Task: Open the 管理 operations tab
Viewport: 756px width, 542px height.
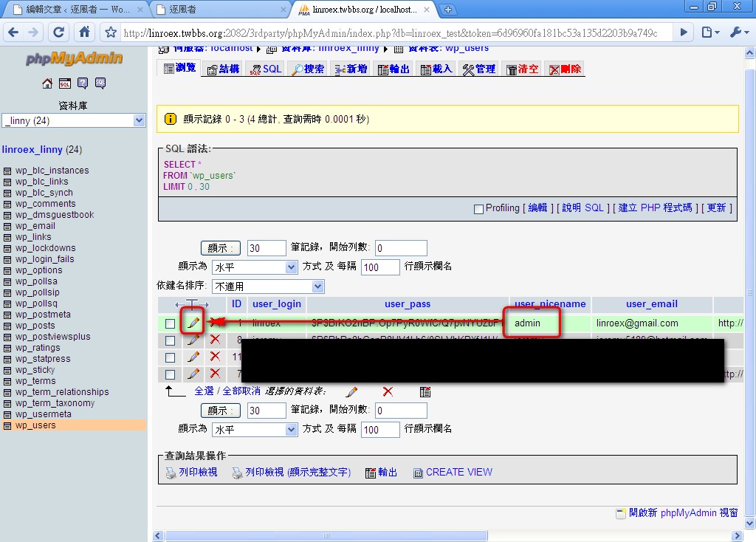Action: pos(479,69)
